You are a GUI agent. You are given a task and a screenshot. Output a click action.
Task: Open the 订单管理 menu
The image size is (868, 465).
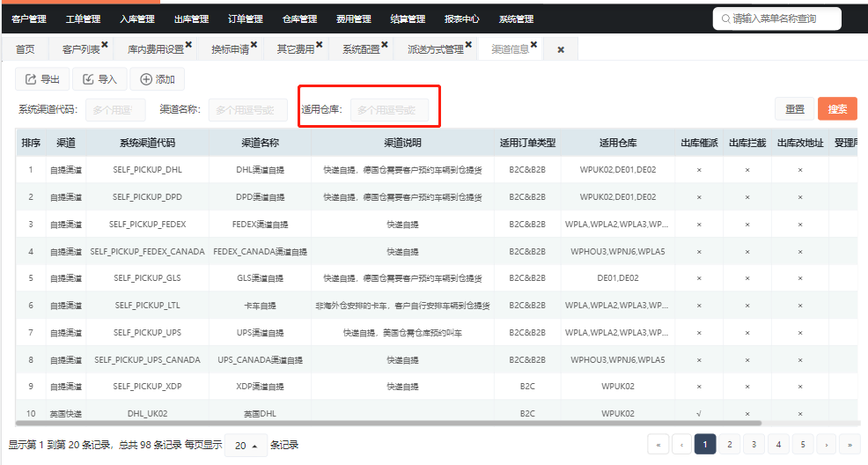[x=246, y=18]
